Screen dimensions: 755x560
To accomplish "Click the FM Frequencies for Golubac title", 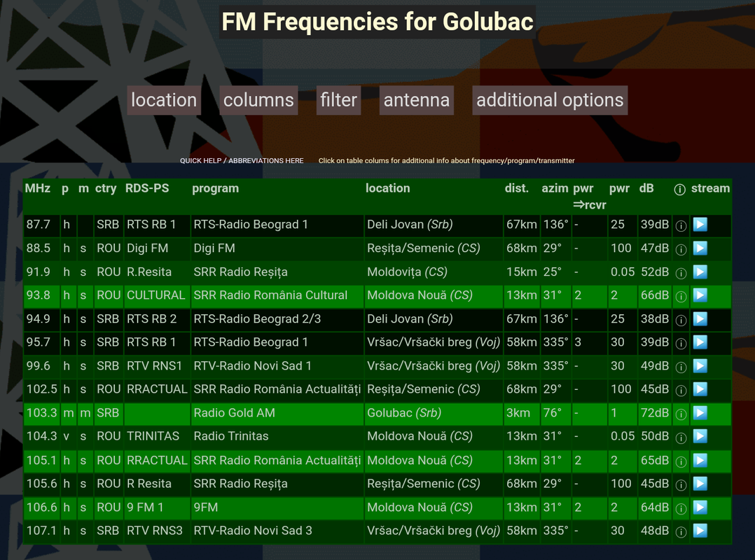I will pos(377,22).
